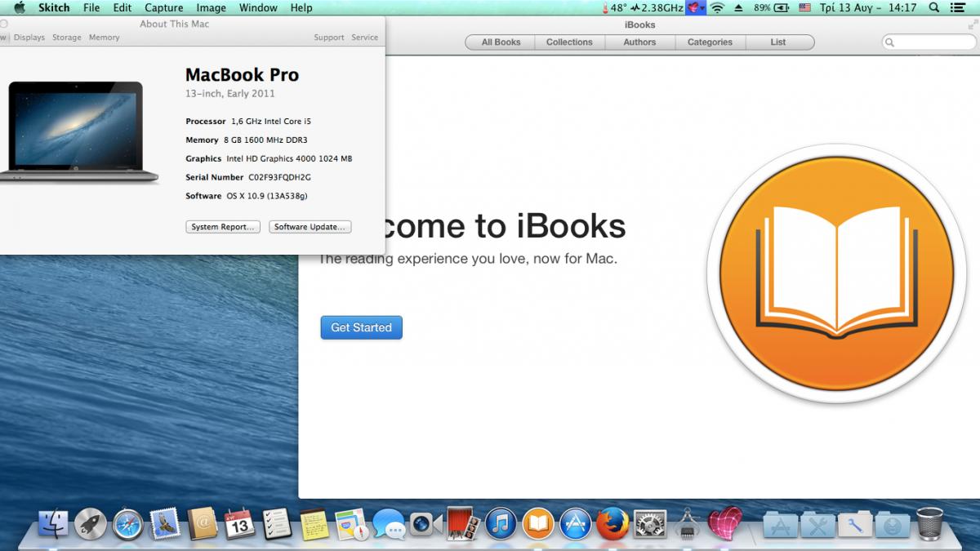Open the Skitch application menu
The height and width of the screenshot is (551, 980).
[x=53, y=7]
